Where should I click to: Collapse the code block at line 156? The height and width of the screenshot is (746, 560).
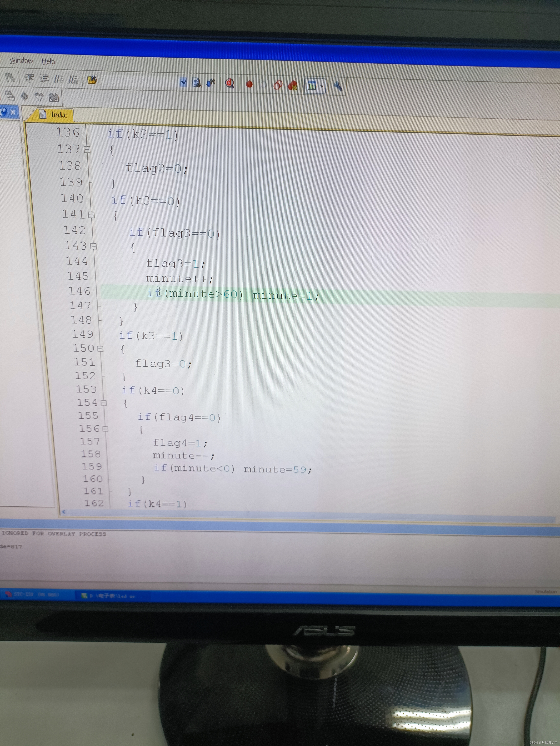click(105, 429)
